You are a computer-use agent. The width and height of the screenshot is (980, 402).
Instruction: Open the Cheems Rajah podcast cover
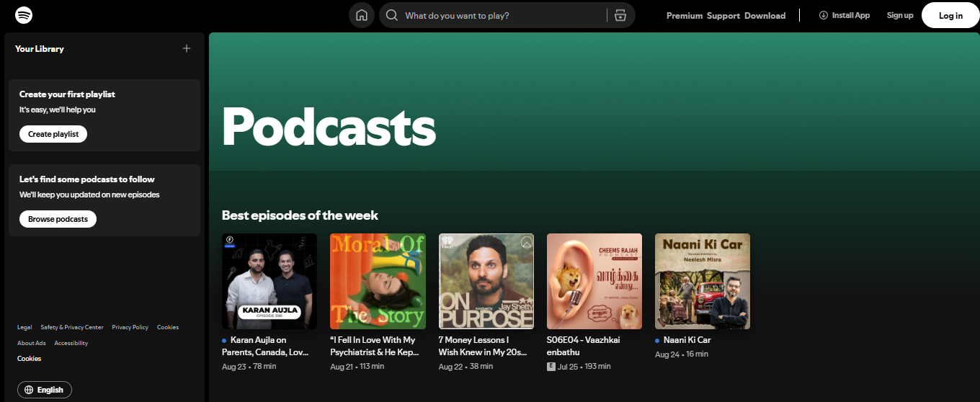[x=594, y=281]
